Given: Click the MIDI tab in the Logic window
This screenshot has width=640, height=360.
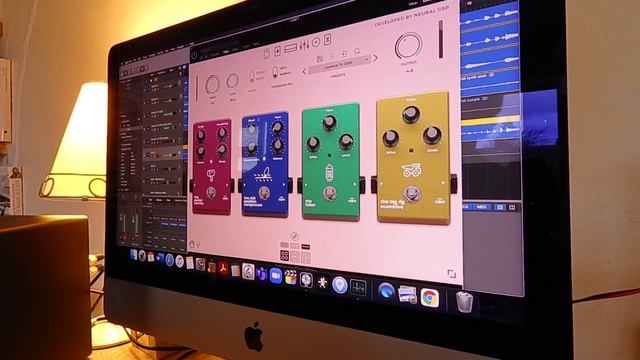Looking at the screenshot, I should point(481,207).
